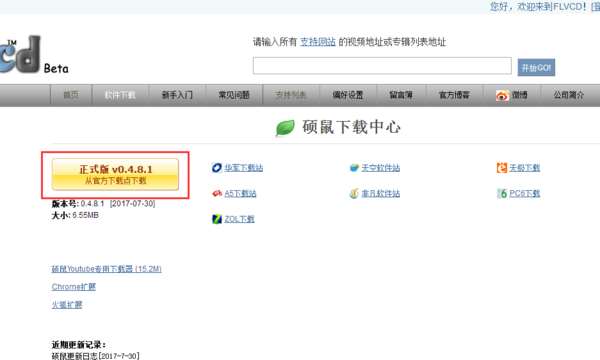Open the 首页 home tab
This screenshot has width=600, height=360.
pyautogui.click(x=71, y=95)
